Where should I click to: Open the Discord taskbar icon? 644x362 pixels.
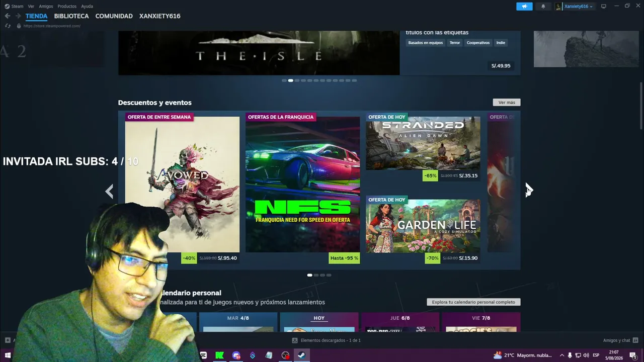tap(236, 355)
